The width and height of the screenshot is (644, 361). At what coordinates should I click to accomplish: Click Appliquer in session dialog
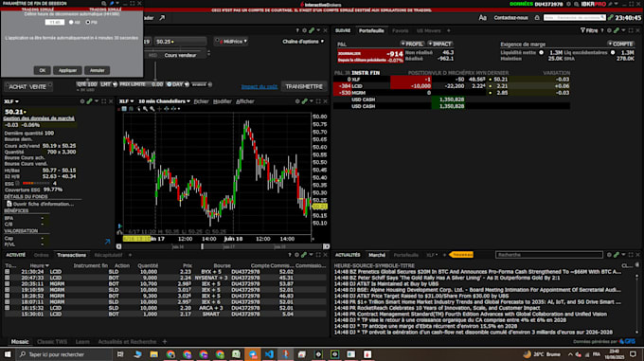tap(67, 70)
